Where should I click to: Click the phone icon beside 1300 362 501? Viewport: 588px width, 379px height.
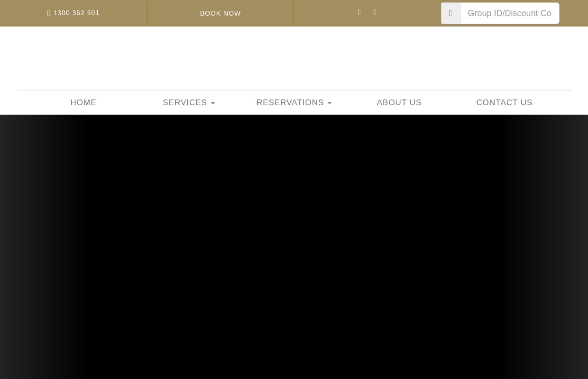click(49, 13)
